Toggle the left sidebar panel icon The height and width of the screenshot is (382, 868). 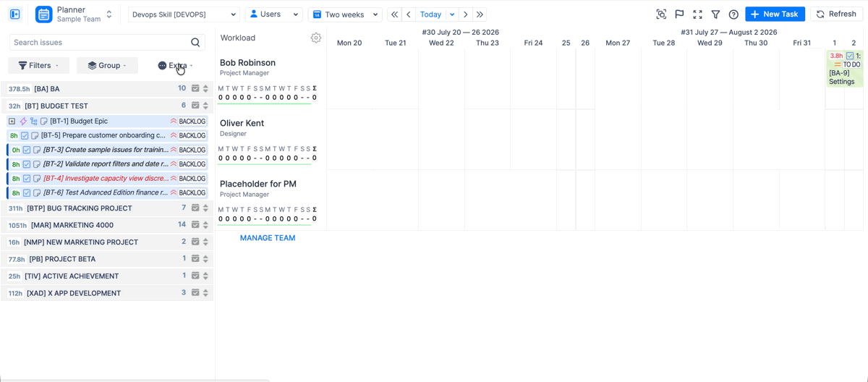point(14,14)
